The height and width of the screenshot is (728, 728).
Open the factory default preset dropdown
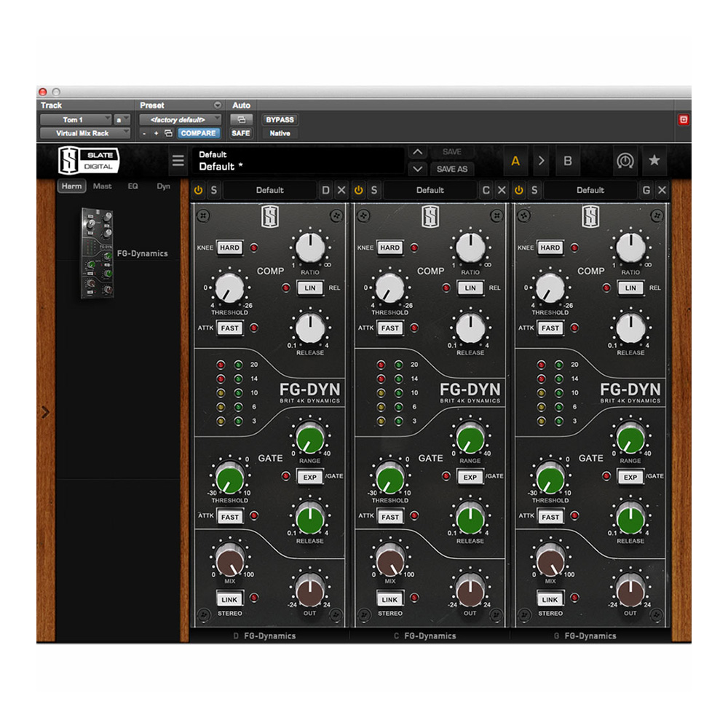(180, 120)
